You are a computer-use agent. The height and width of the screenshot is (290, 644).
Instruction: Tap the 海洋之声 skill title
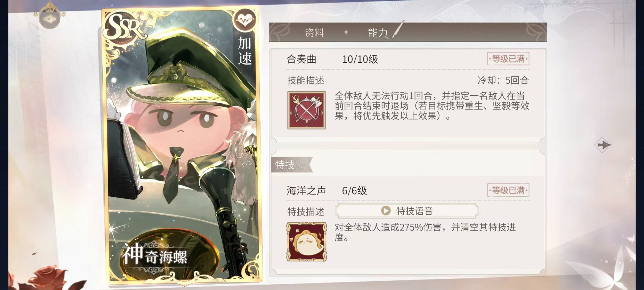306,190
